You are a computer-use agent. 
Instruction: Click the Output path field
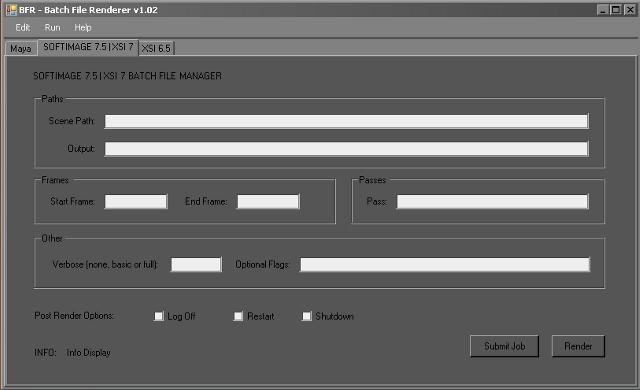pos(346,149)
